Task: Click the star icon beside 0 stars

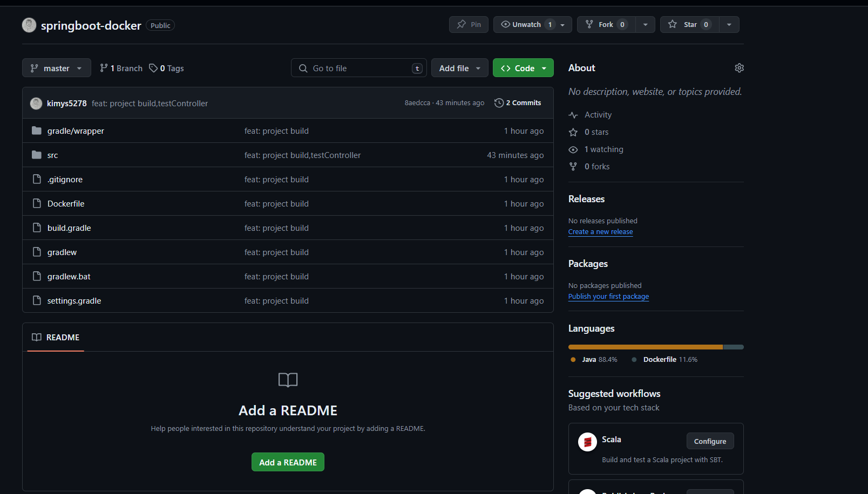Action: pyautogui.click(x=573, y=132)
